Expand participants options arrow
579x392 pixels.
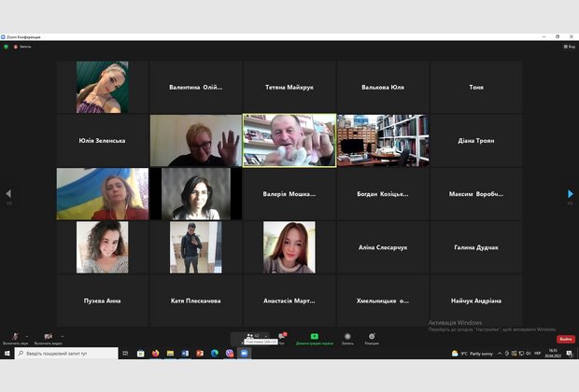[265, 335]
